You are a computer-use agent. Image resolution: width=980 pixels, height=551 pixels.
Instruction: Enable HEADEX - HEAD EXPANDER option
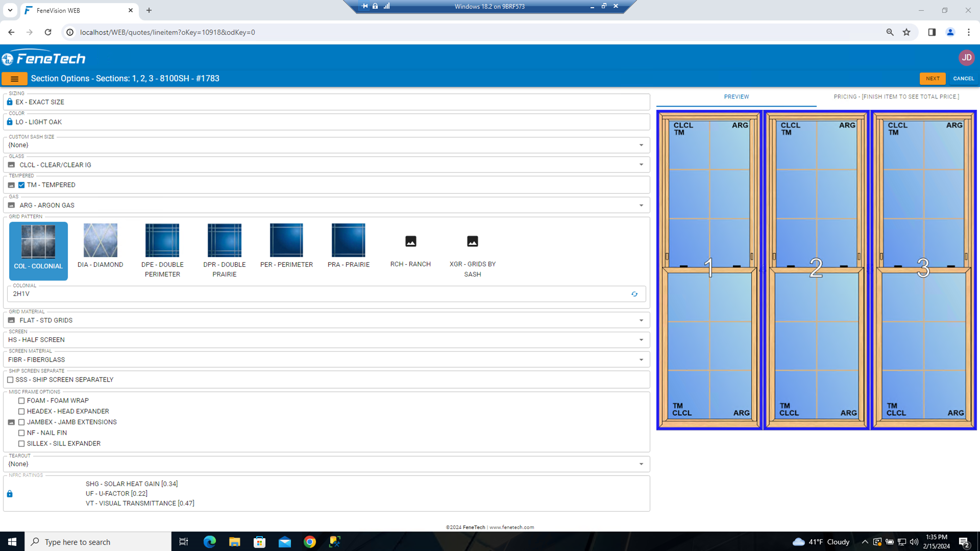21,412
